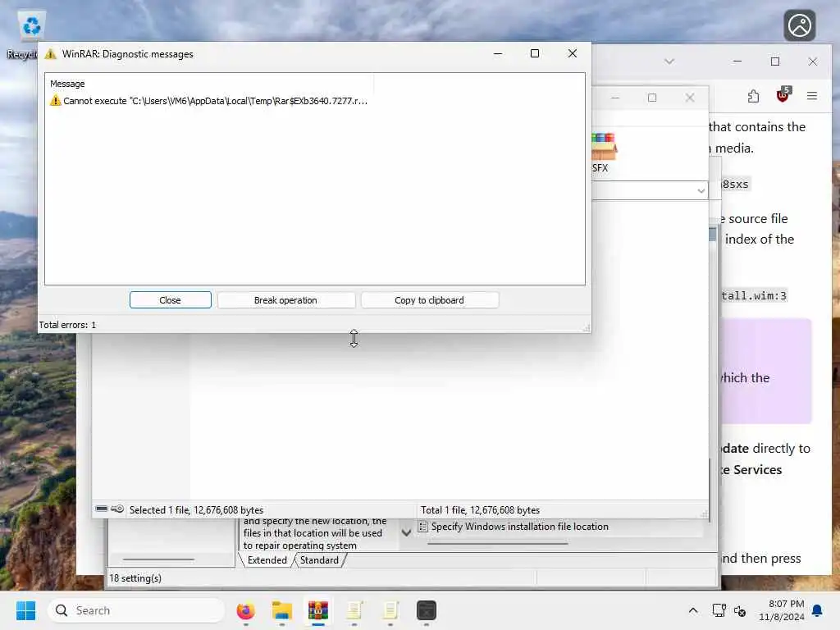Switch to the Extended tab
This screenshot has width=840, height=630.
pos(267,559)
